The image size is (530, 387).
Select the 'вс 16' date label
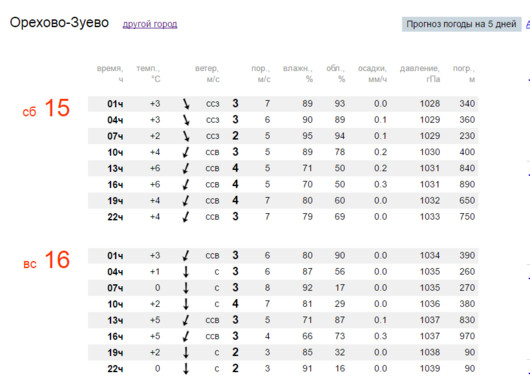(x=46, y=260)
